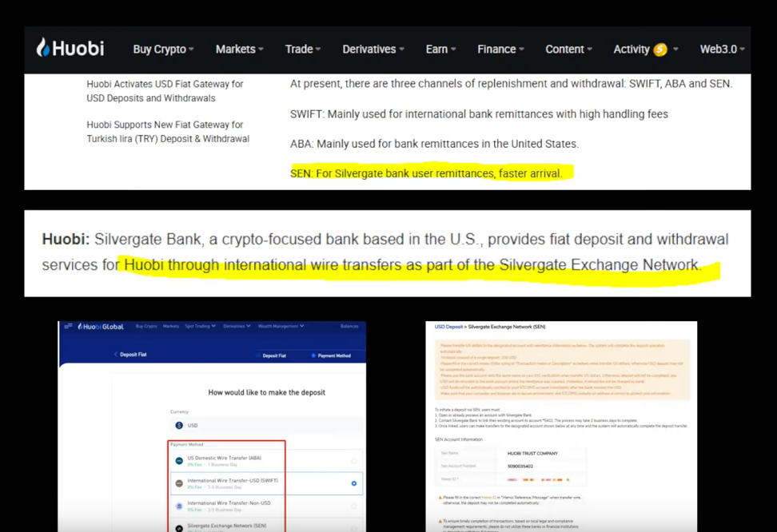Open Buy Crypto in the Huobi Global header
The height and width of the screenshot is (532, 777).
pyautogui.click(x=146, y=326)
